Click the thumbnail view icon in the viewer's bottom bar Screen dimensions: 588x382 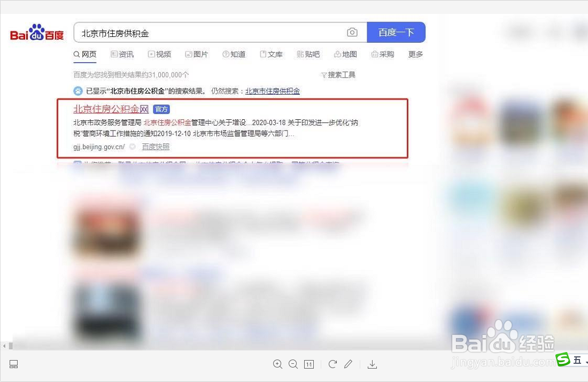pyautogui.click(x=13, y=364)
